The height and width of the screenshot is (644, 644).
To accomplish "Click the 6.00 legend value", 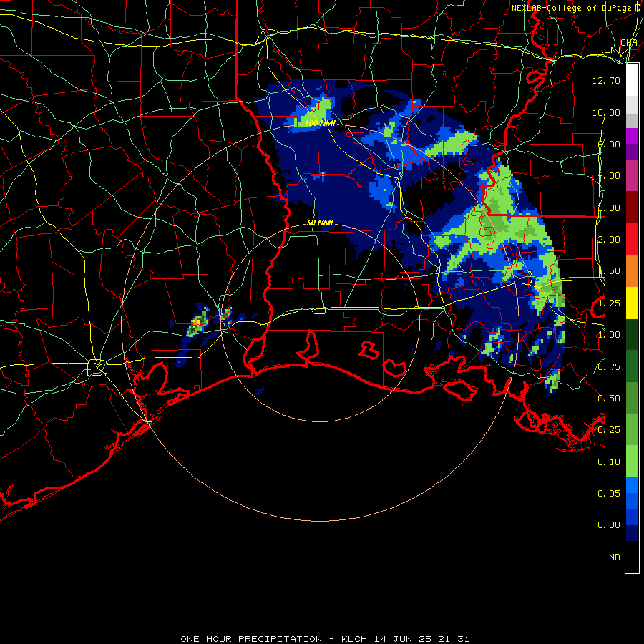I will [x=609, y=144].
